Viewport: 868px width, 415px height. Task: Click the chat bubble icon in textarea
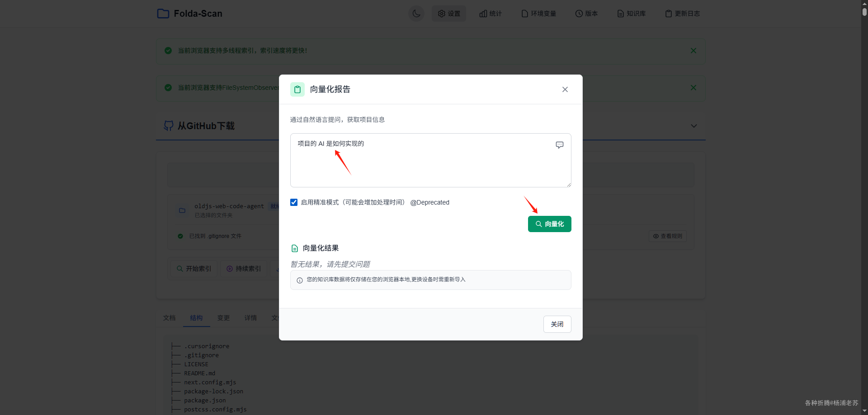(x=560, y=145)
